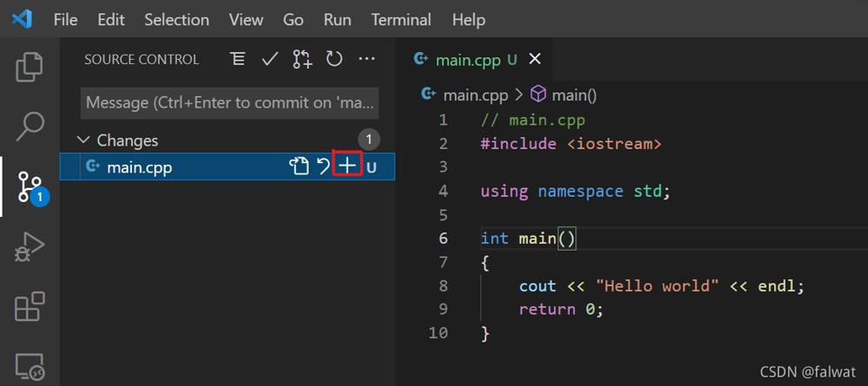
Task: Open the Edit menu
Action: [111, 20]
